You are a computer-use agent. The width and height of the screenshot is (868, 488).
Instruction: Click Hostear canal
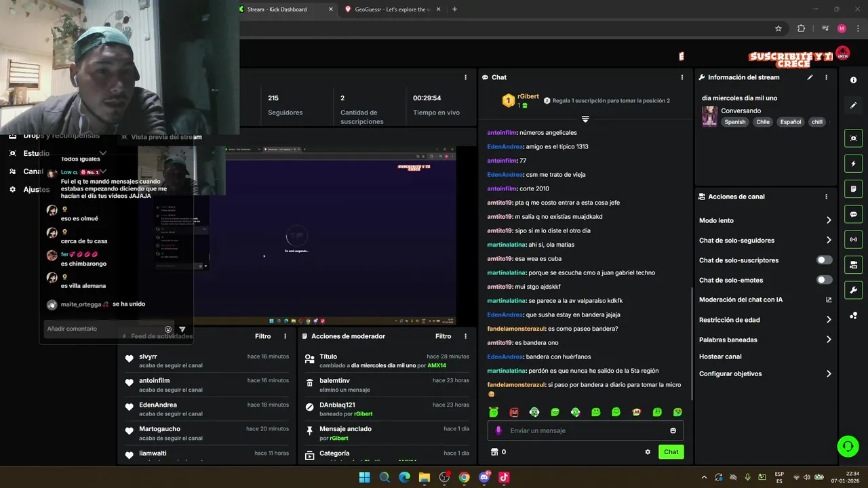(720, 357)
